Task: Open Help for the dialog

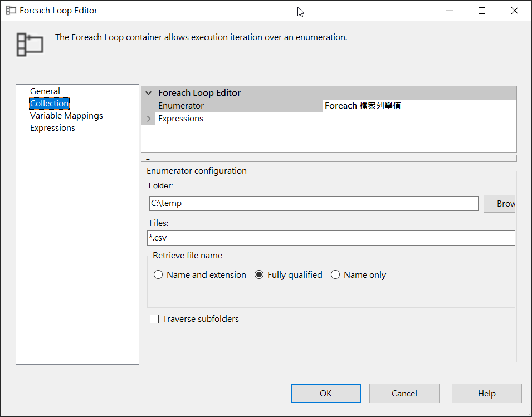Action: point(486,393)
